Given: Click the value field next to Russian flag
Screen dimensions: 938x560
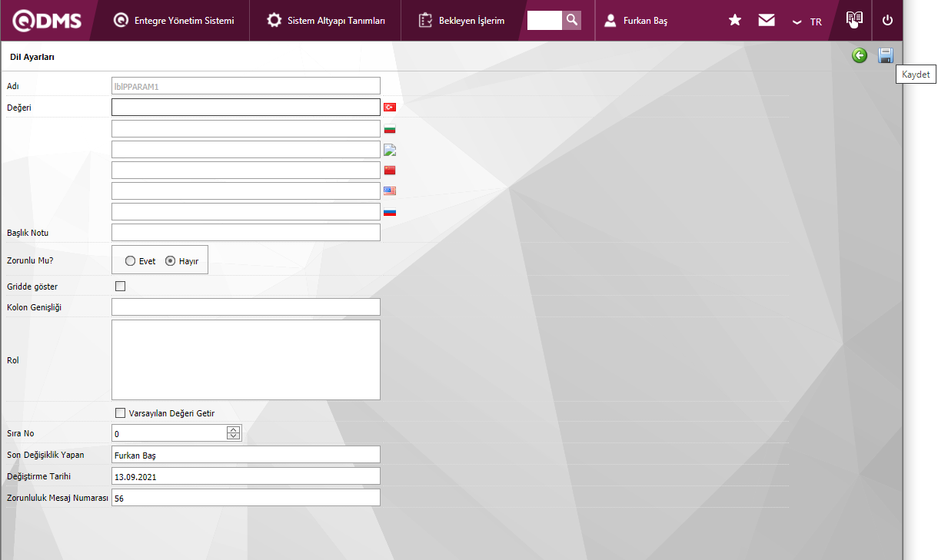Looking at the screenshot, I should coord(246,211).
